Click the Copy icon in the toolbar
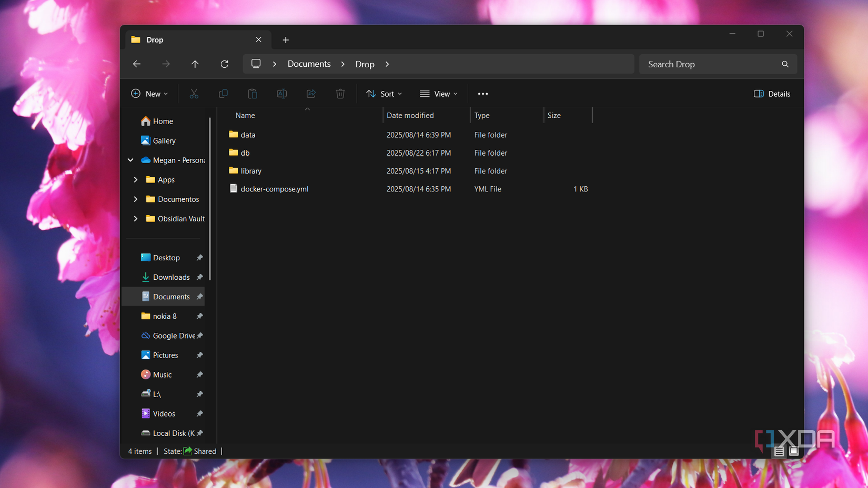This screenshot has height=488, width=868. (223, 94)
